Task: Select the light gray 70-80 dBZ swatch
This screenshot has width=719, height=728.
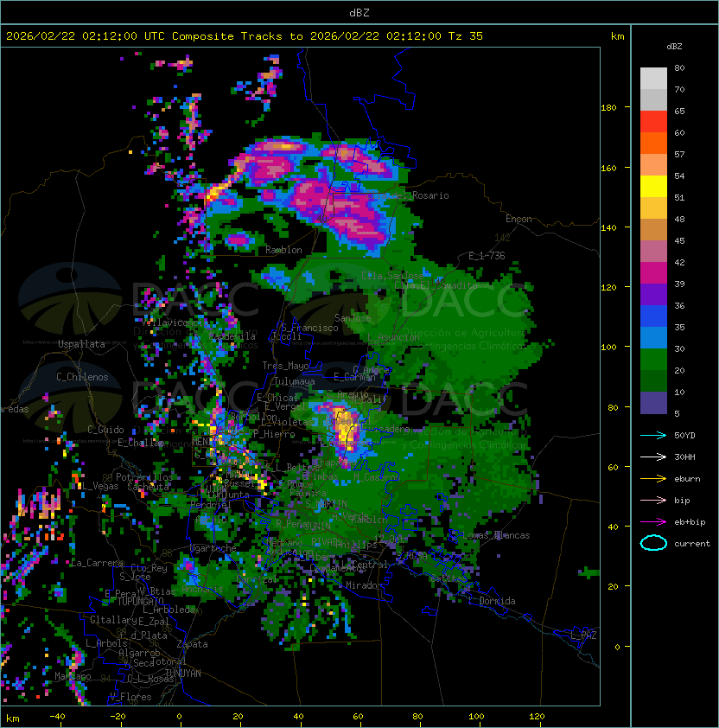Action: coord(653,79)
